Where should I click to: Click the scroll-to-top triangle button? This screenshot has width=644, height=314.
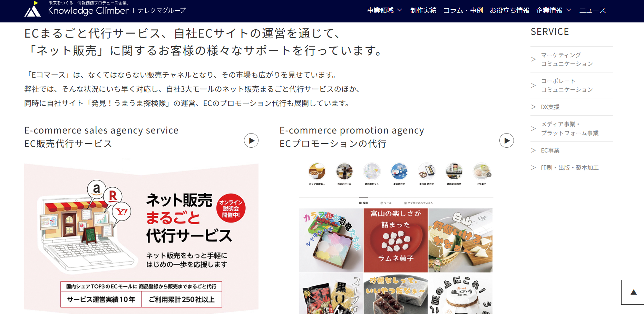click(633, 292)
